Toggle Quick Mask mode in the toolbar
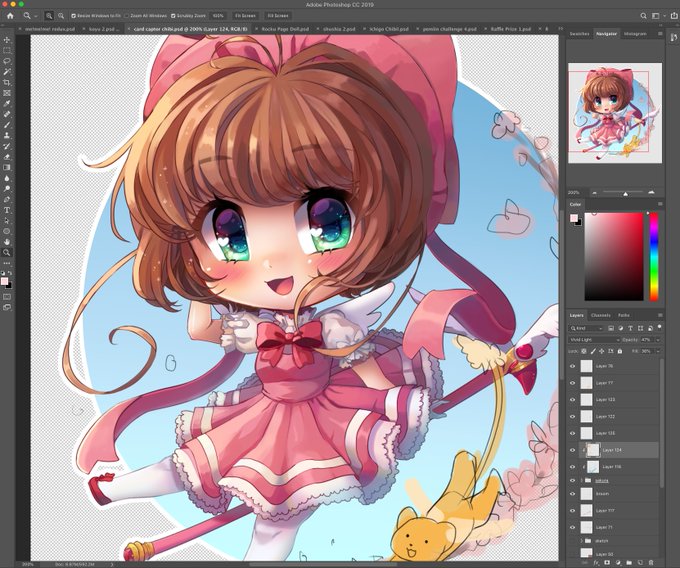The width and height of the screenshot is (680, 568). pyautogui.click(x=7, y=297)
